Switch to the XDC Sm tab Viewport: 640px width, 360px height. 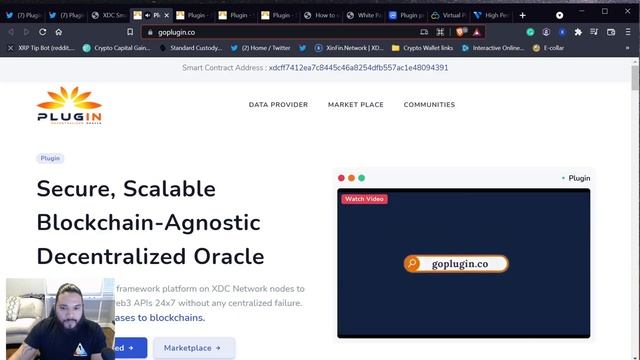point(109,16)
